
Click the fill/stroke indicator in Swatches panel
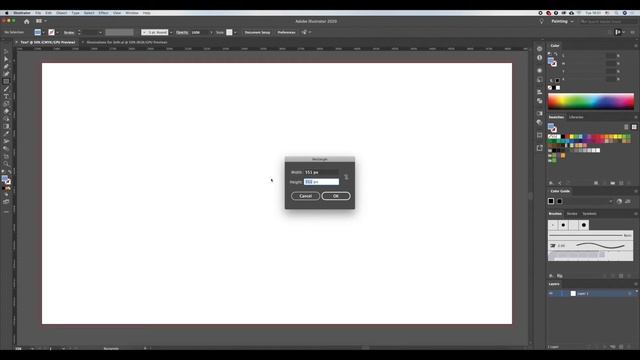(x=552, y=127)
